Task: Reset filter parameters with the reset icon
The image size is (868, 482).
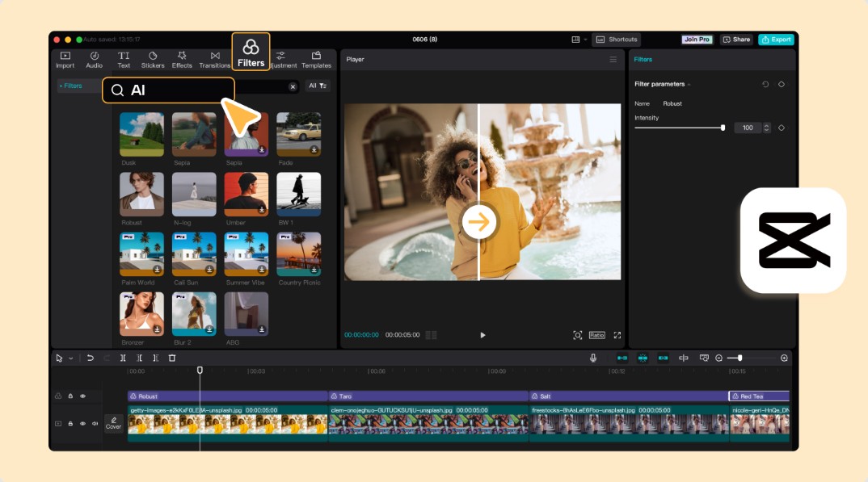Action: pos(765,84)
